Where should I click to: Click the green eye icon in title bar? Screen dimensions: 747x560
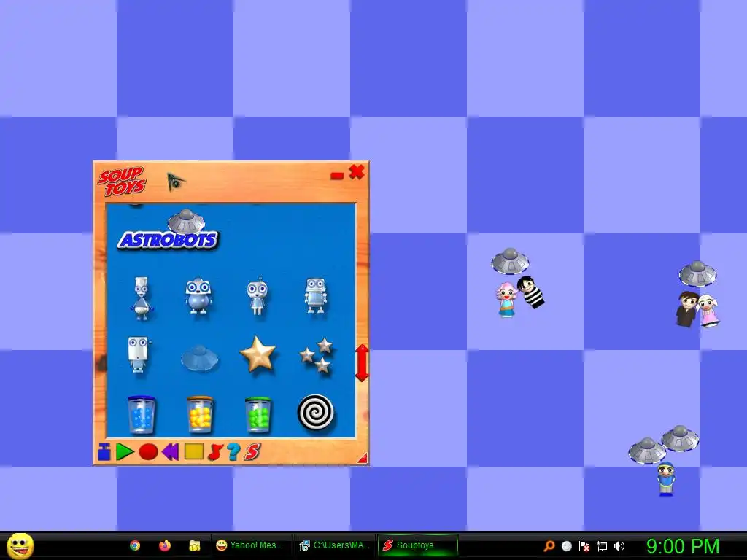pyautogui.click(x=175, y=182)
